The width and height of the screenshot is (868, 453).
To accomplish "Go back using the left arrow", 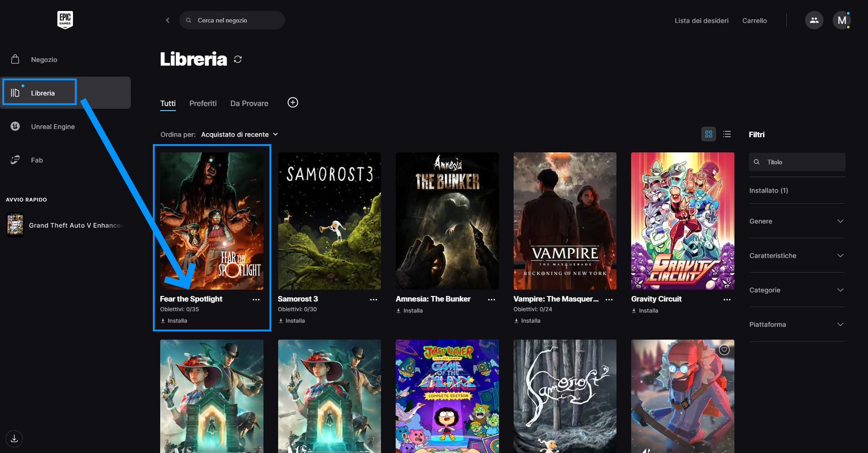I will pyautogui.click(x=168, y=20).
